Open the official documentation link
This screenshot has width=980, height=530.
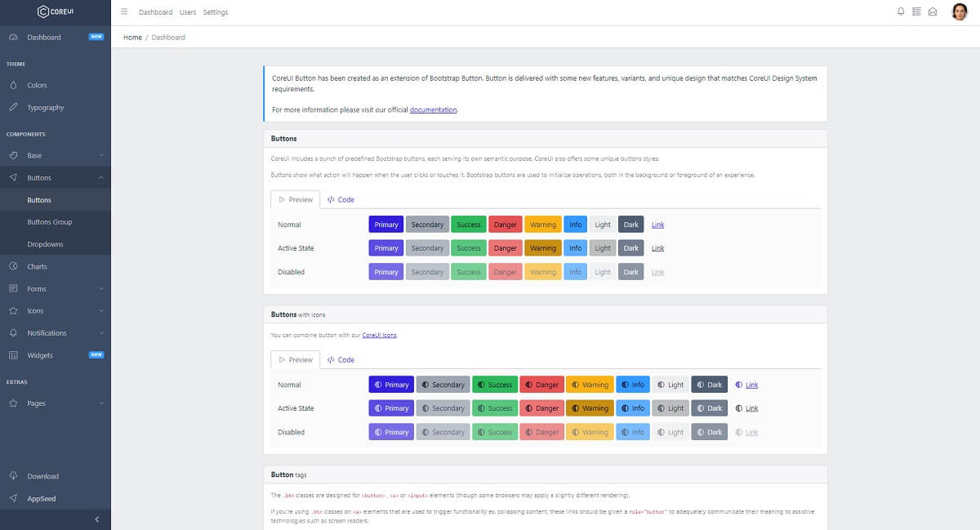(434, 109)
